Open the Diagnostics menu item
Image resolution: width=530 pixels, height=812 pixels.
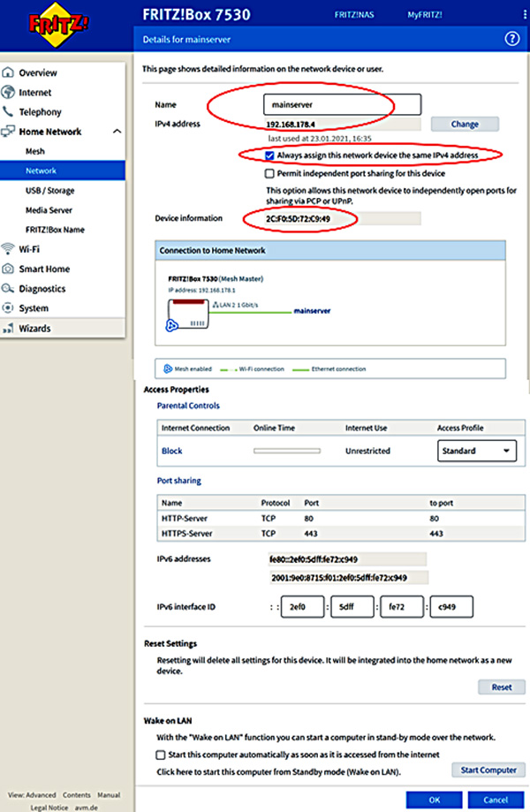point(42,288)
